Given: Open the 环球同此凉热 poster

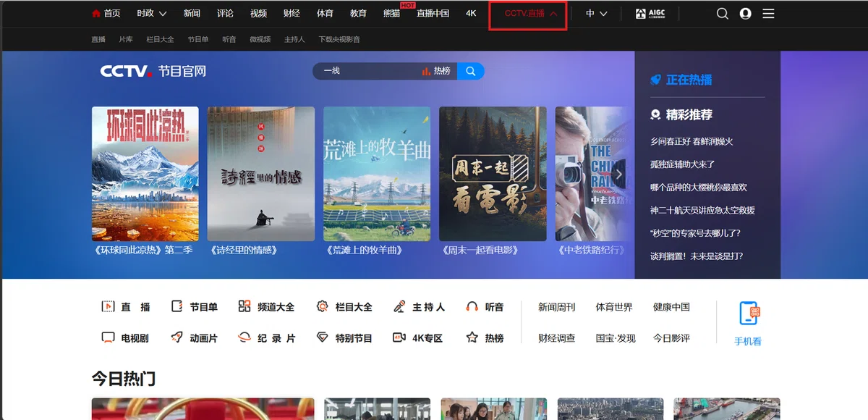Looking at the screenshot, I should click(x=145, y=174).
